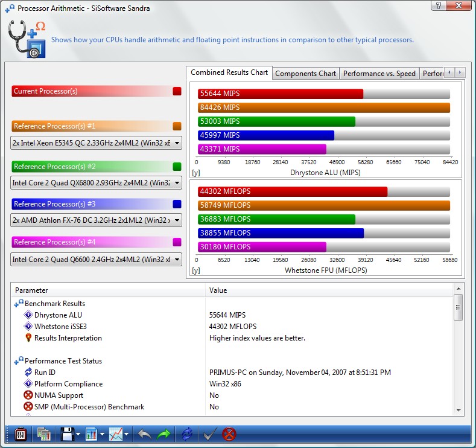Click the diamond icon next to Platform Compliance

(x=28, y=383)
